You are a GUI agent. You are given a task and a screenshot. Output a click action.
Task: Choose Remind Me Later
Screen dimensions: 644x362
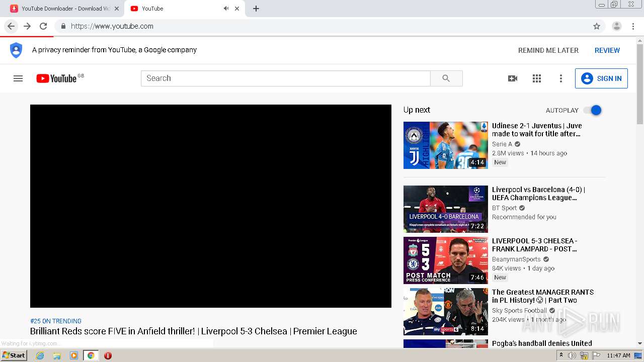[x=548, y=50]
